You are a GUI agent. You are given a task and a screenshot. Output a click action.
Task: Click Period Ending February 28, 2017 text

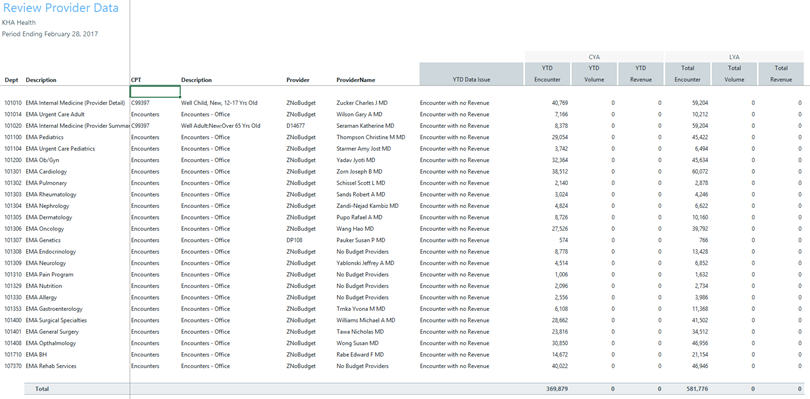coord(50,34)
